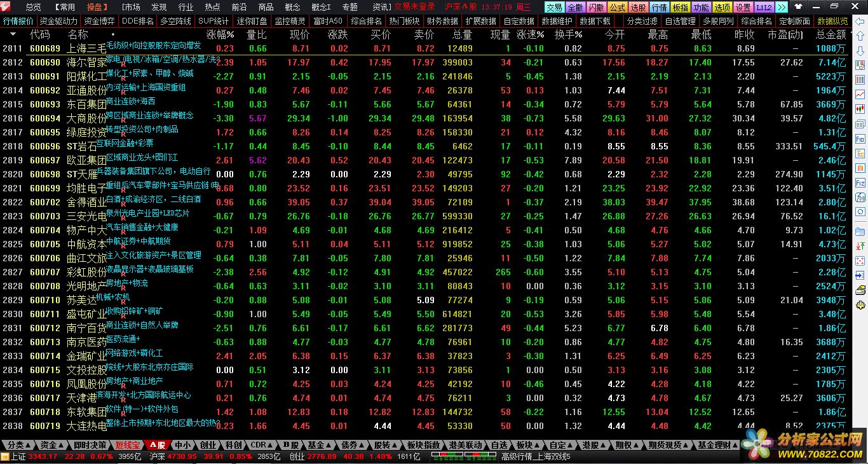
Task: Expand the 板块 bottom tab menu
Action: [537, 446]
